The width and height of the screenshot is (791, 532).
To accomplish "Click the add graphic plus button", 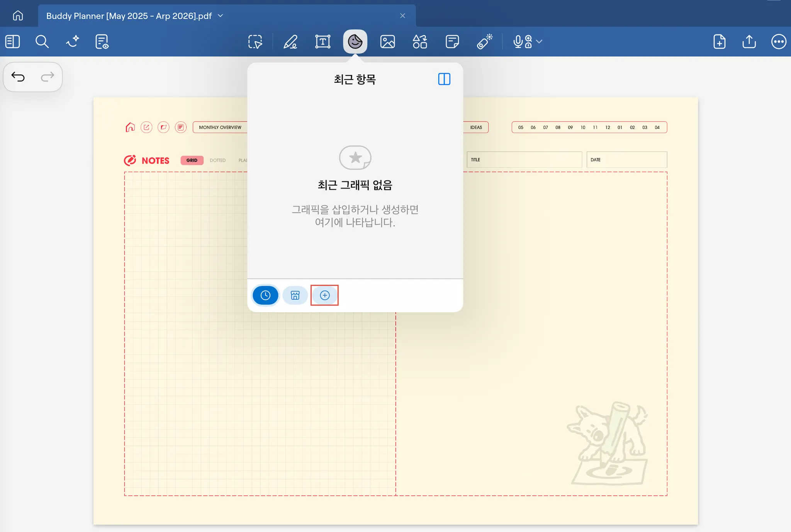I will coord(325,296).
